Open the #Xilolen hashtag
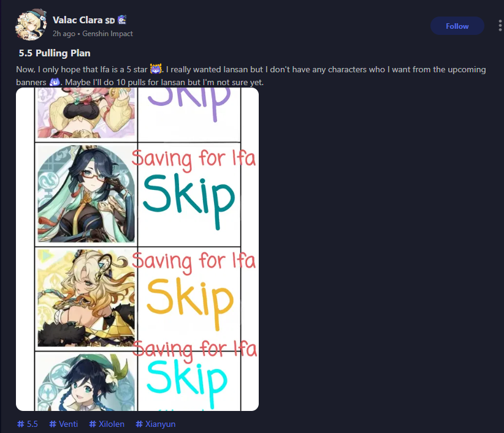The width and height of the screenshot is (504, 433). tap(107, 424)
